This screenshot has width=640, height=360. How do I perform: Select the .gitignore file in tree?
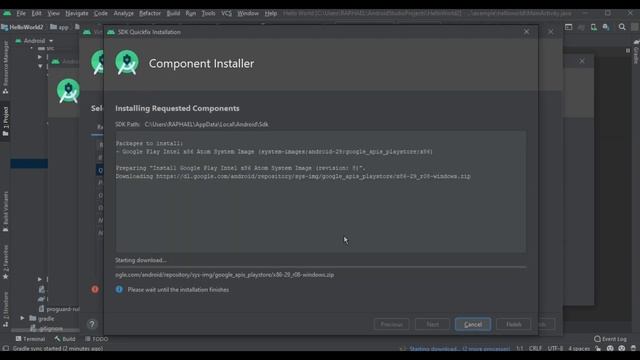coord(47,328)
